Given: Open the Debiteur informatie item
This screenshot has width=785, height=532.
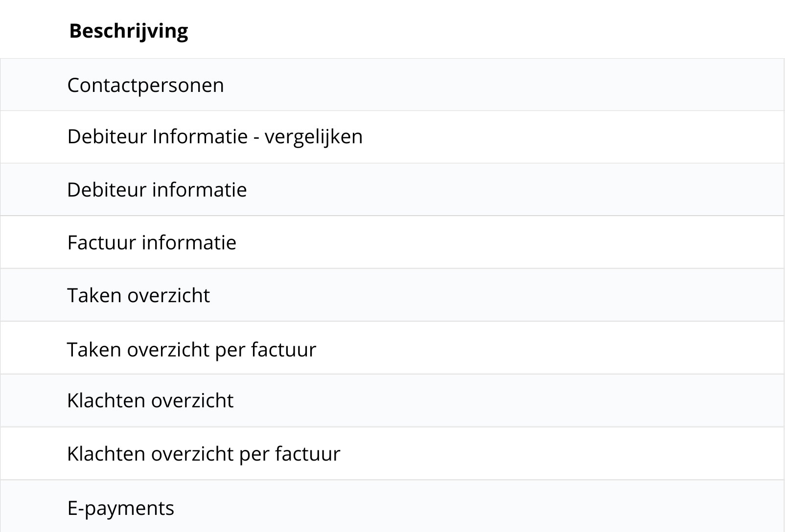Looking at the screenshot, I should 157,190.
